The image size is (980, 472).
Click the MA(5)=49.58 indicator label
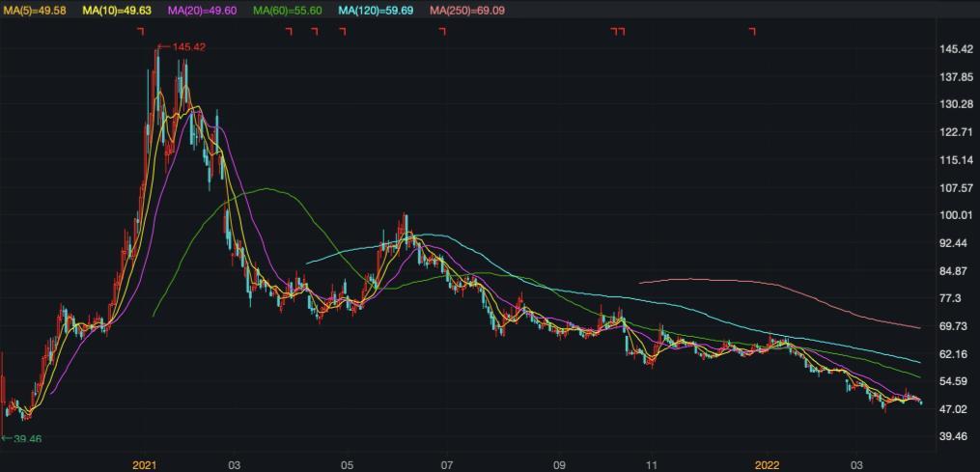[x=37, y=10]
